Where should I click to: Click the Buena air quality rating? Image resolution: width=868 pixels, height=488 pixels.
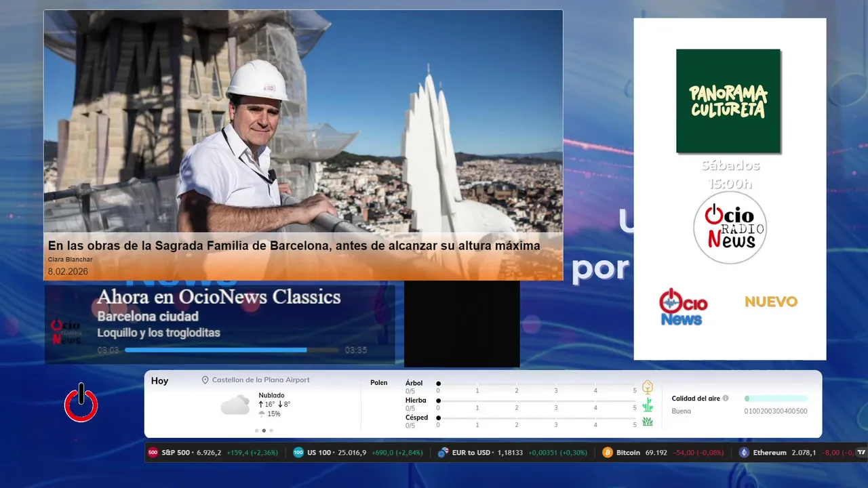click(x=681, y=411)
